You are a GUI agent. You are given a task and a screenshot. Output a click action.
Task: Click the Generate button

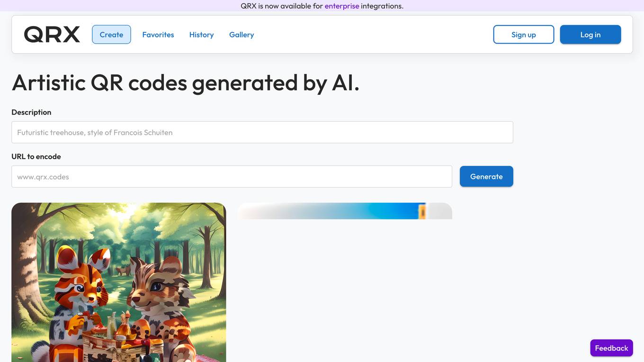486,176
